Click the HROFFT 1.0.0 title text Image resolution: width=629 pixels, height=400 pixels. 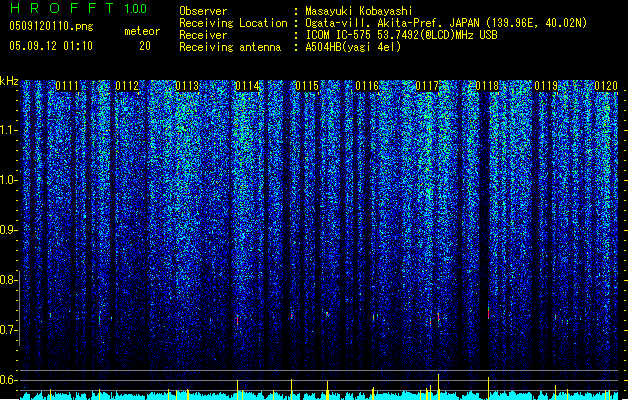click(x=79, y=8)
